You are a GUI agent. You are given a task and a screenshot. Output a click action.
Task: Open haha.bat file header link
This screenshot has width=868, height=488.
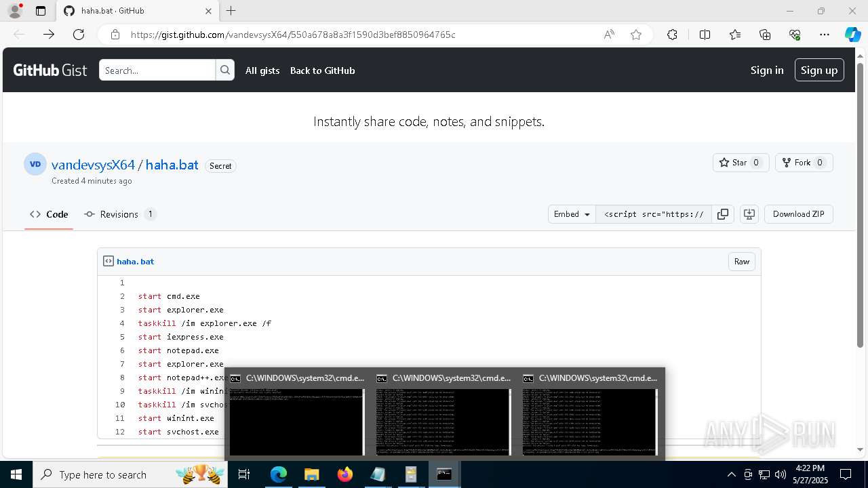click(135, 262)
